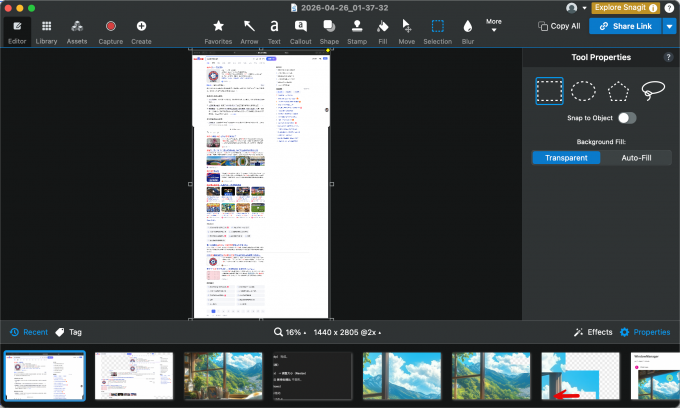Select the Move tool
680x408 pixels.
(x=406, y=32)
